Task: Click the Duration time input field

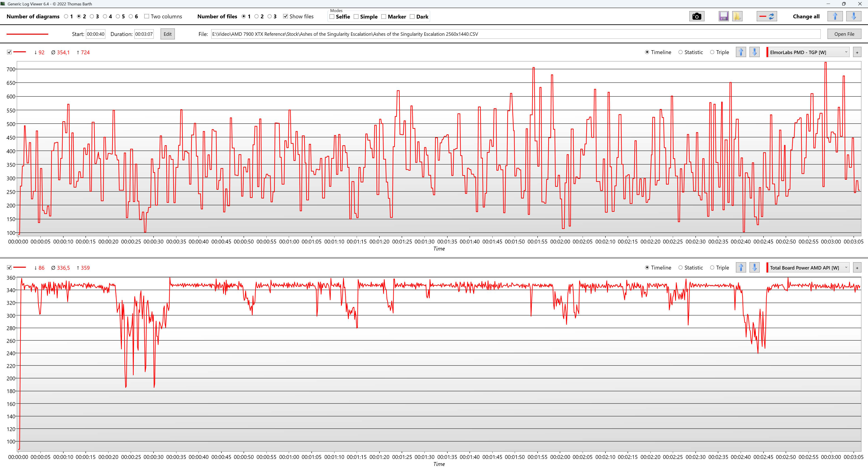Action: coord(144,34)
